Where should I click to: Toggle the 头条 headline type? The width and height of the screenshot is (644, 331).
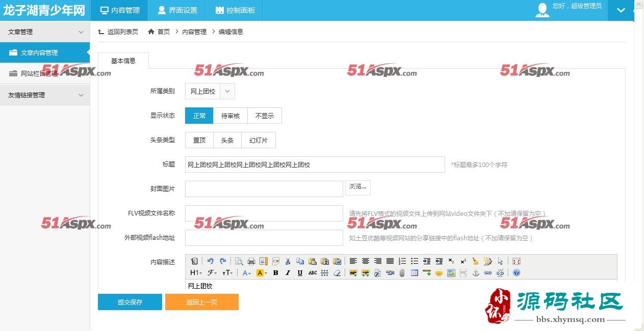click(227, 140)
